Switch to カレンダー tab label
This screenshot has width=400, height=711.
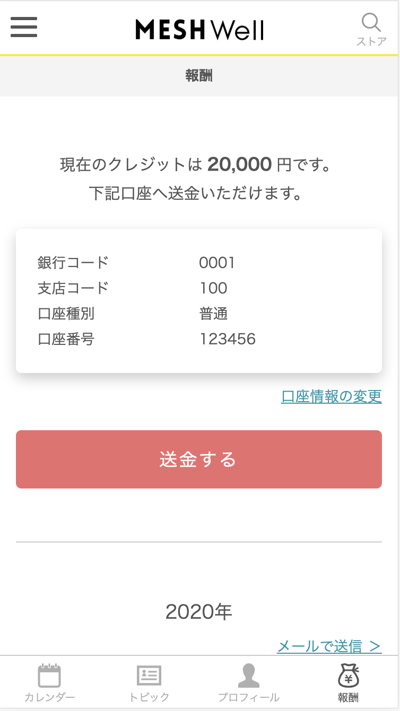[49, 697]
